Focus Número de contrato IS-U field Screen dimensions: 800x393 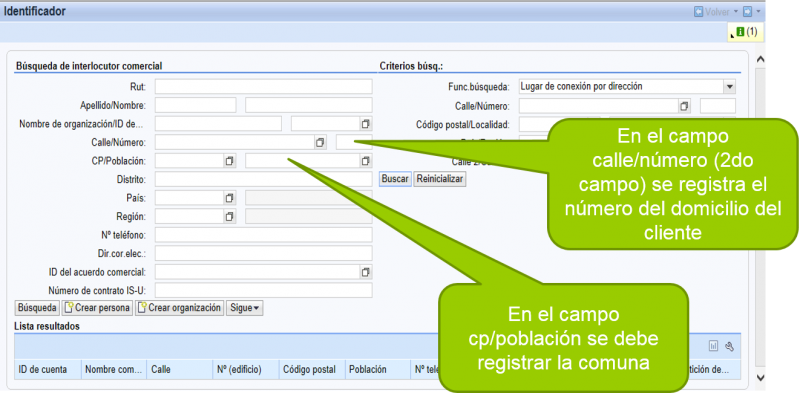(x=264, y=290)
